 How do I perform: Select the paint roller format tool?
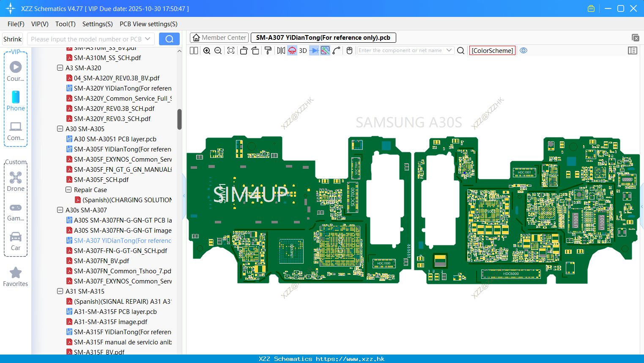(268, 50)
